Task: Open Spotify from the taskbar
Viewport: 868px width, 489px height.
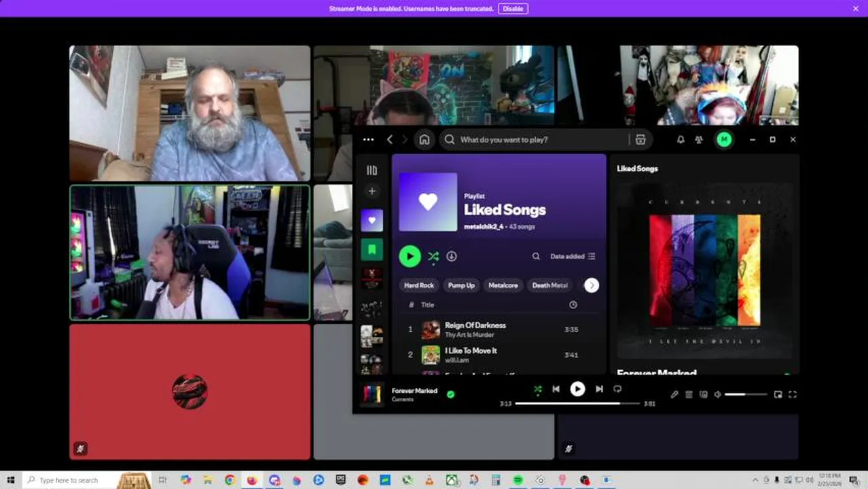Action: pyautogui.click(x=518, y=480)
